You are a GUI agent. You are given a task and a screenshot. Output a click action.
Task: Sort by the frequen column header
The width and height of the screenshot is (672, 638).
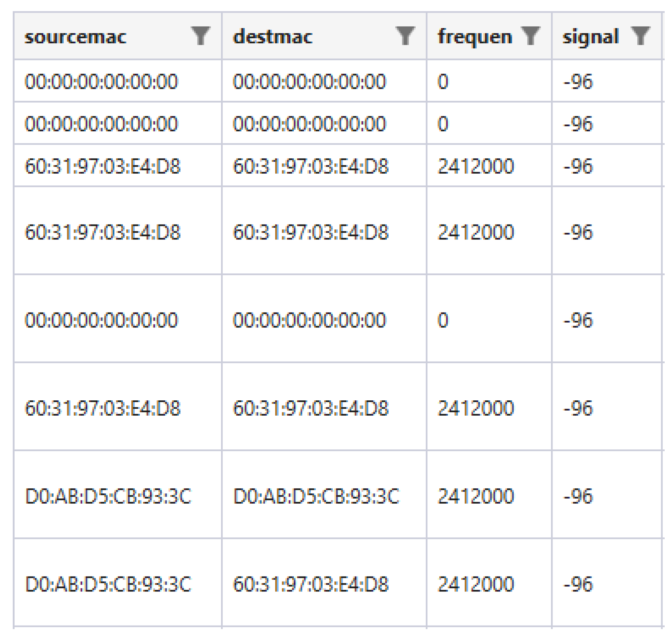point(475,37)
